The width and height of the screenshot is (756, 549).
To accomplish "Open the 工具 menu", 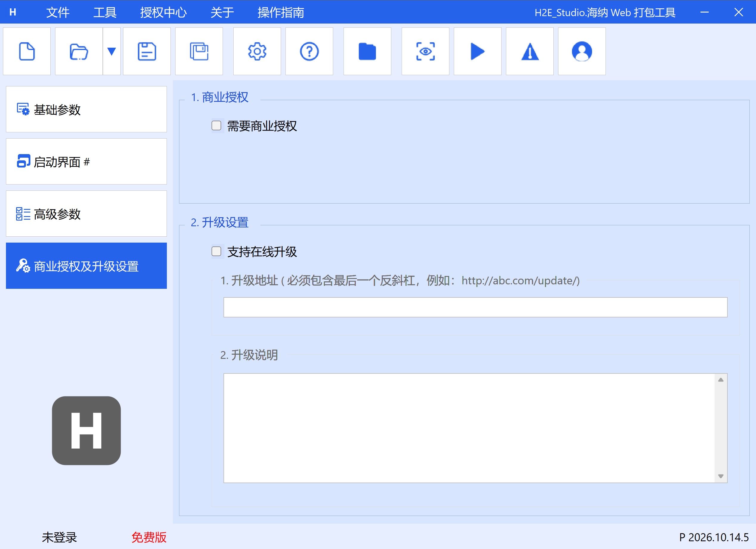I will coord(105,12).
